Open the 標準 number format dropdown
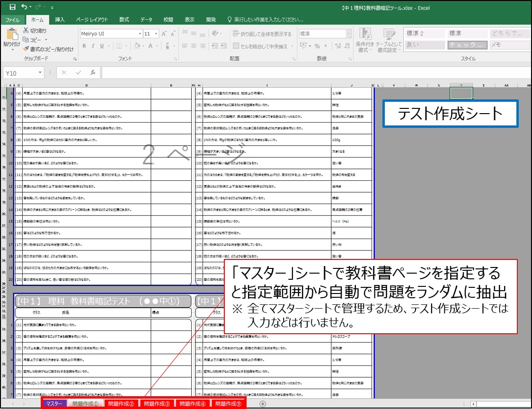This screenshot has height=409, width=532. [x=348, y=34]
